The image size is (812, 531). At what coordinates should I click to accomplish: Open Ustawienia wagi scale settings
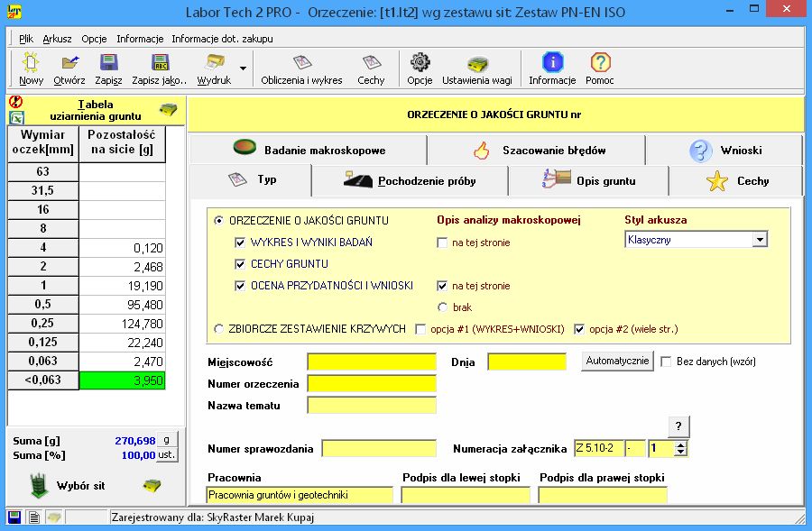476,68
